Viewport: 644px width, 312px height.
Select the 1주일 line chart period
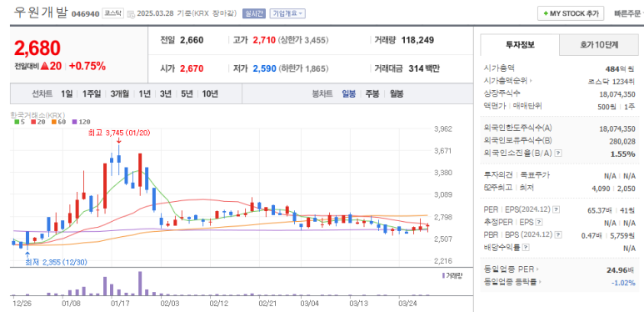point(91,93)
